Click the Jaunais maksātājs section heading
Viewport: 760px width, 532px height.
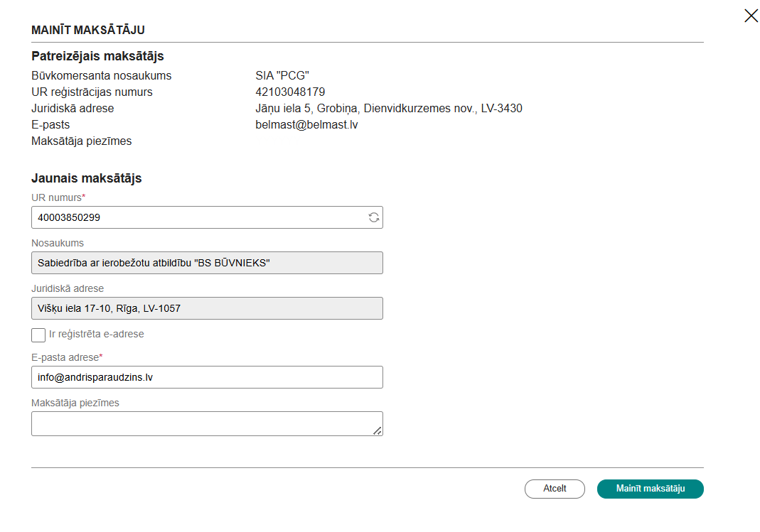click(x=86, y=178)
